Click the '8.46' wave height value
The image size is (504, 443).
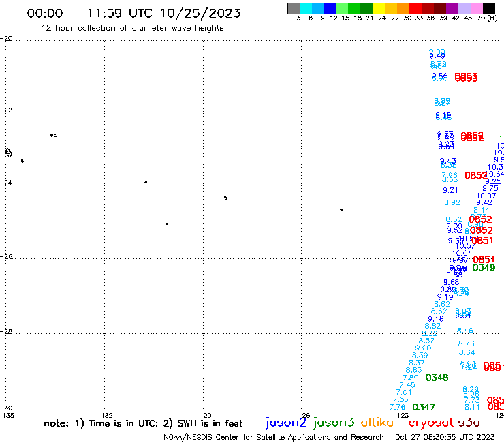pyautogui.click(x=464, y=331)
